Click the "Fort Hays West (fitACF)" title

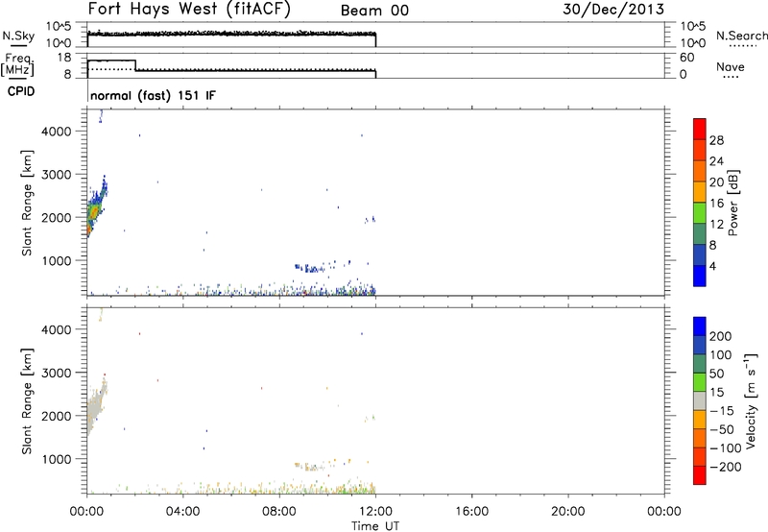click(x=189, y=9)
